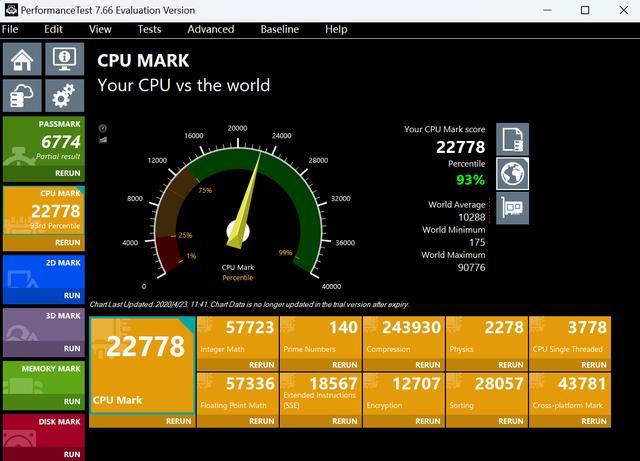640x461 pixels.
Task: Click the hardware card comparison icon
Action: pyautogui.click(x=513, y=208)
